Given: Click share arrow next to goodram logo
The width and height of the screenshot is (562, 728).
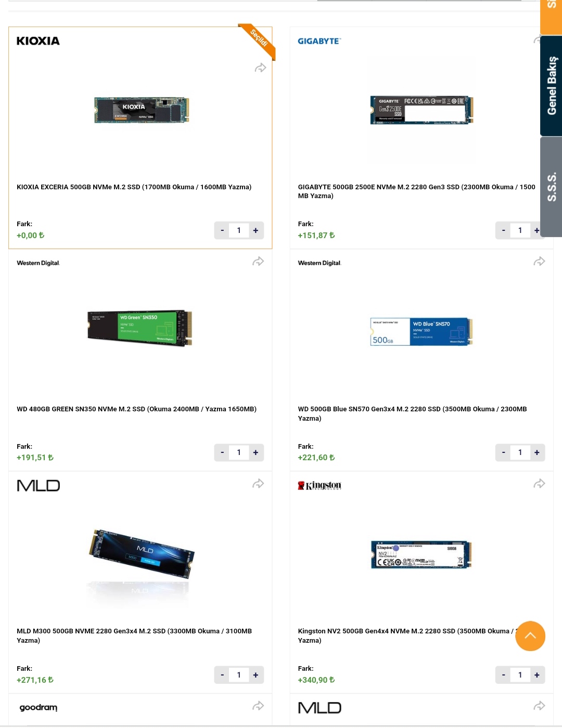Looking at the screenshot, I should 258,706.
